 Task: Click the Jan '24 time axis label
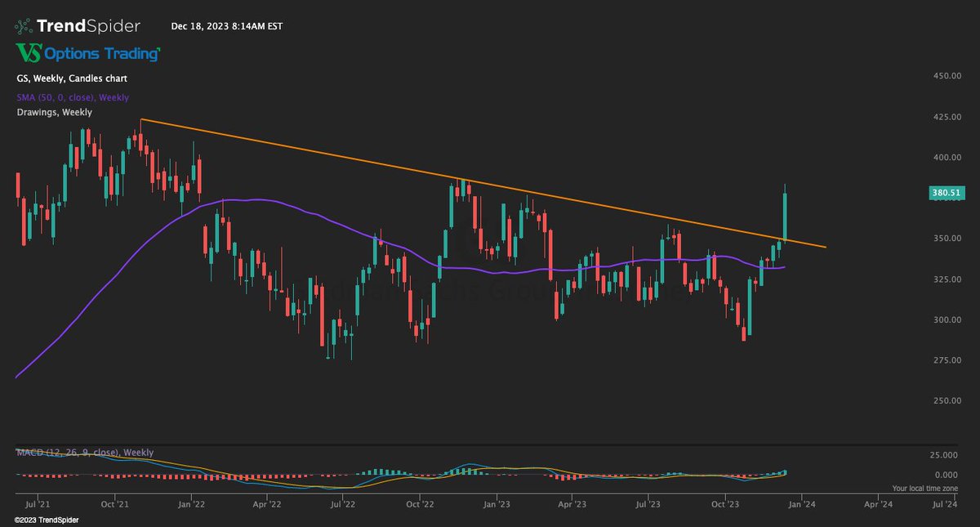click(801, 505)
